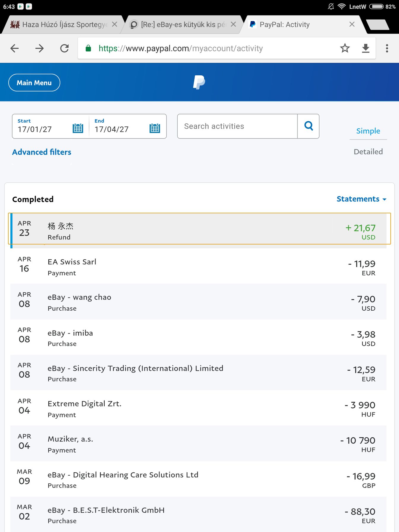This screenshot has height=532, width=399.
Task: Tap the browser forward arrow
Action: [39, 48]
